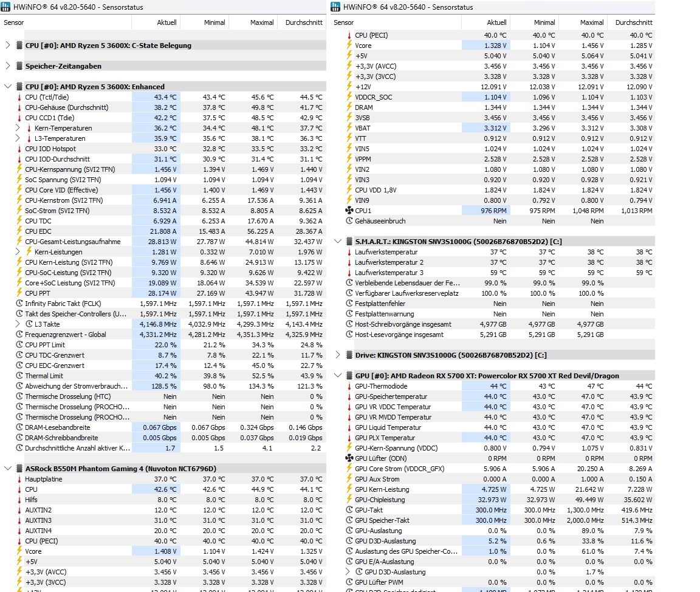700x592 pixels.
Task: Expand the Kern-Temperaturen subtree
Action: click(18, 128)
